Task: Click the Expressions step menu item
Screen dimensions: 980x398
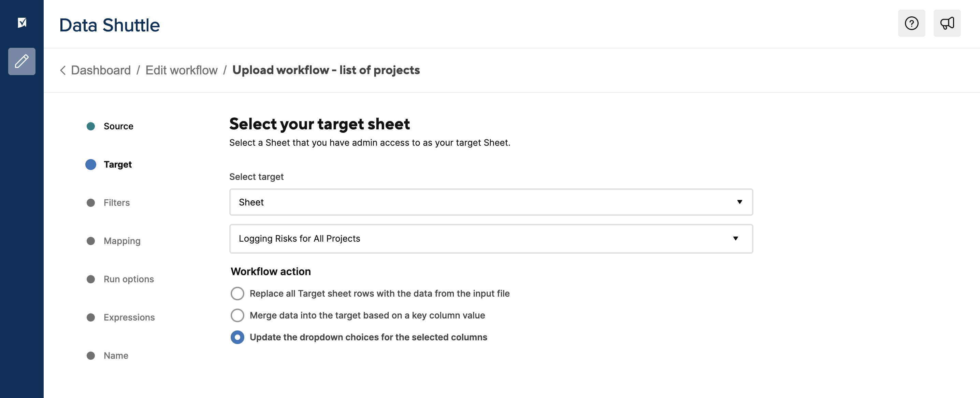Action: (129, 317)
